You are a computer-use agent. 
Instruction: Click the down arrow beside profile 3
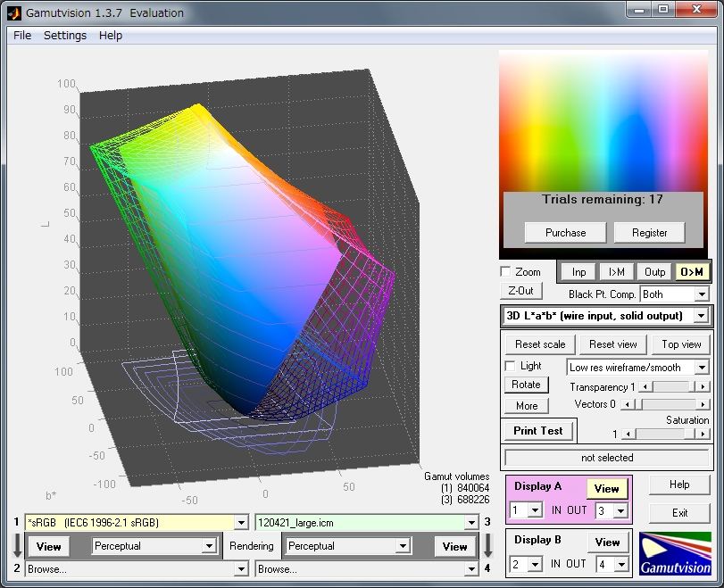487,544
